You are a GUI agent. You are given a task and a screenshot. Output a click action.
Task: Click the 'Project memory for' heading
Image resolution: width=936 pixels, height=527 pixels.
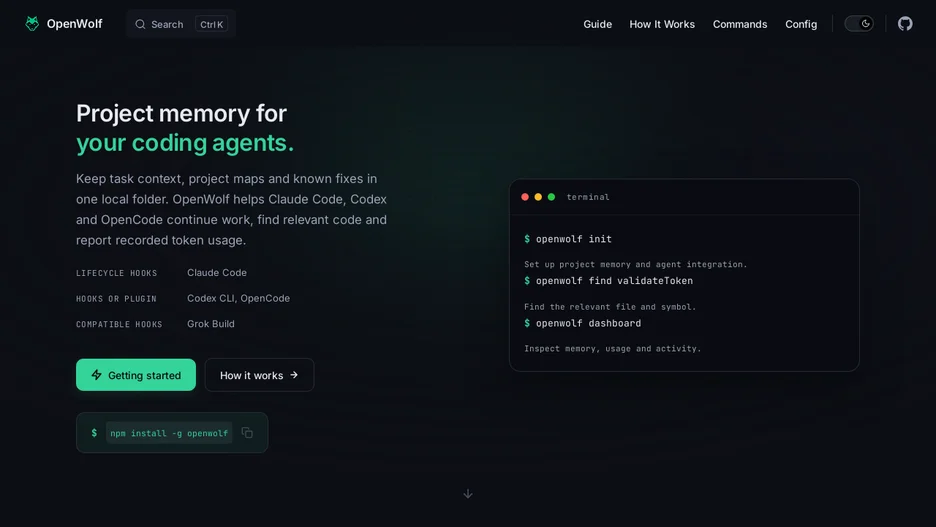(181, 113)
